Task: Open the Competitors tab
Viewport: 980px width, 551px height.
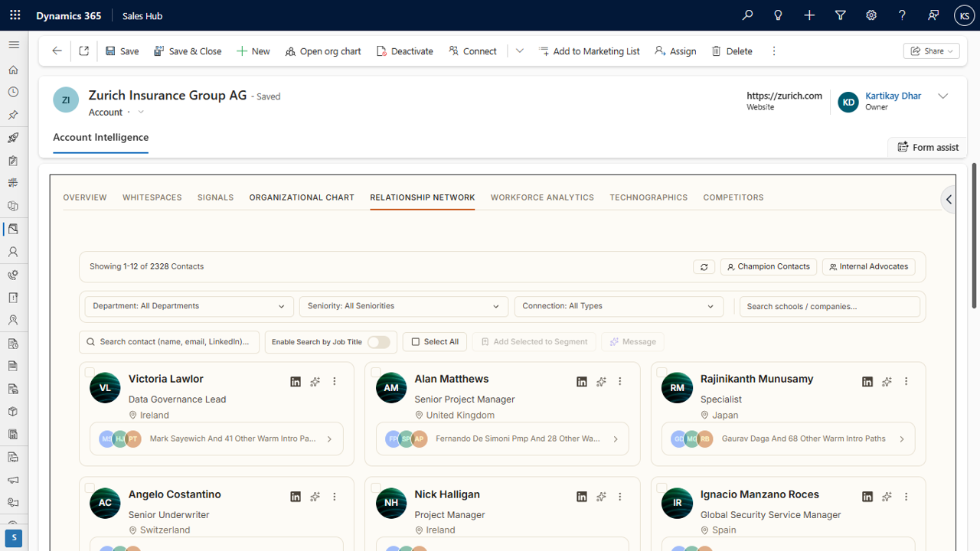Action: click(733, 197)
